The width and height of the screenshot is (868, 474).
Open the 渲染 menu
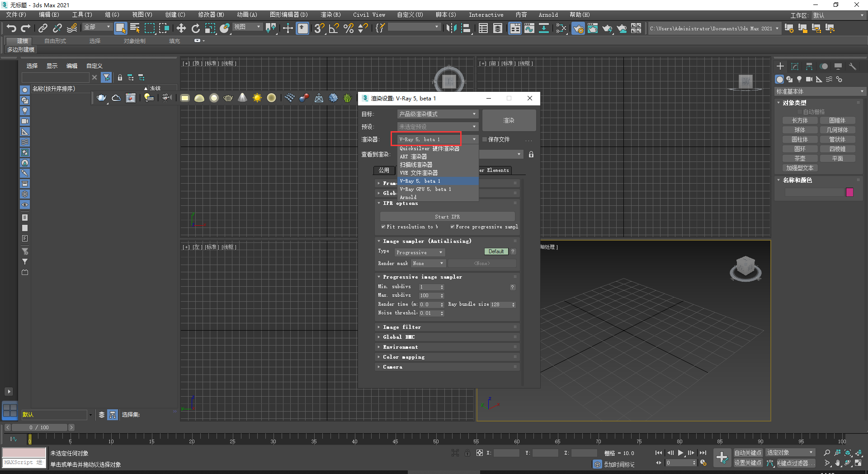click(x=330, y=14)
